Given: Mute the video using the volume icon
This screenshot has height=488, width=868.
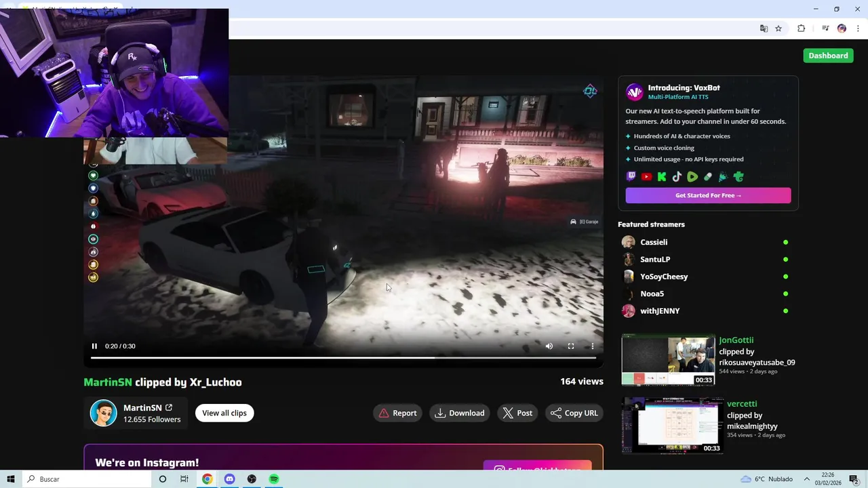Looking at the screenshot, I should pyautogui.click(x=549, y=346).
